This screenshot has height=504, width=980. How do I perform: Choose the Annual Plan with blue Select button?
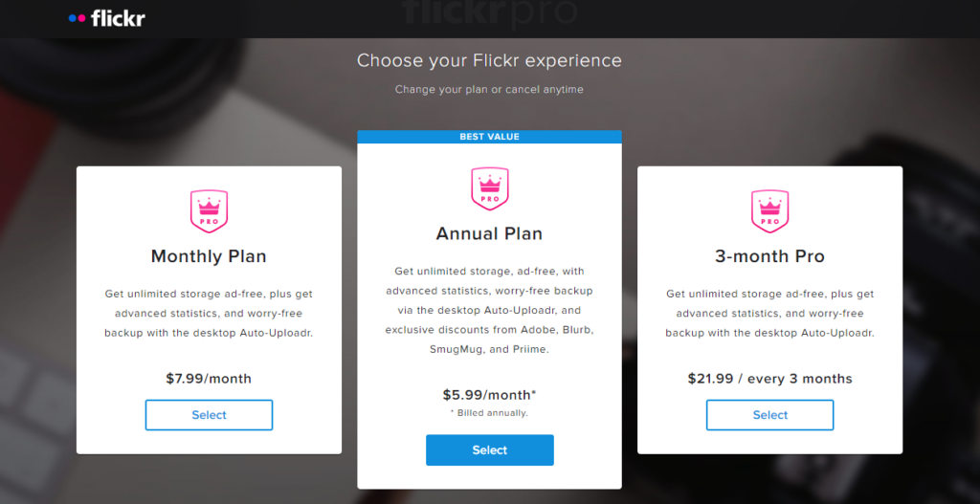pos(489,450)
